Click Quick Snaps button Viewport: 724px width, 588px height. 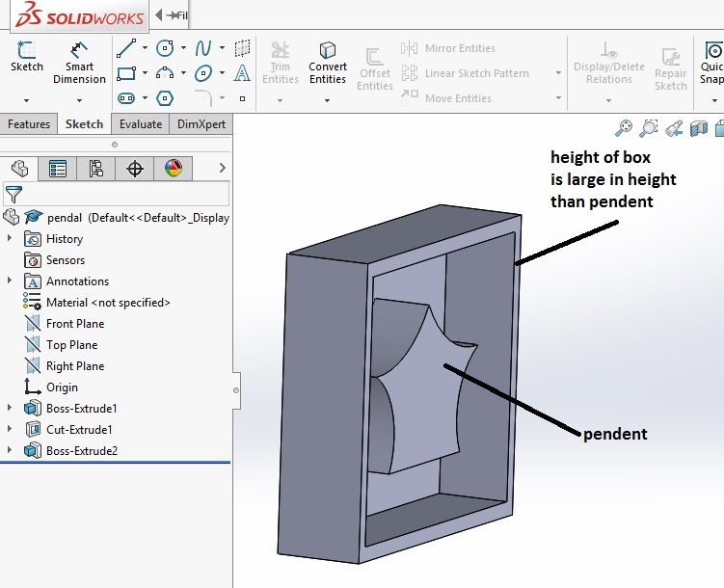click(711, 63)
